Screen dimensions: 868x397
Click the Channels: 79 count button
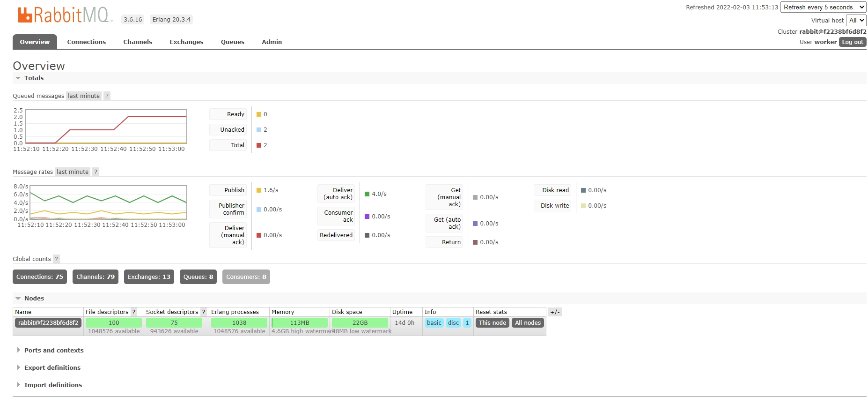[x=96, y=277]
